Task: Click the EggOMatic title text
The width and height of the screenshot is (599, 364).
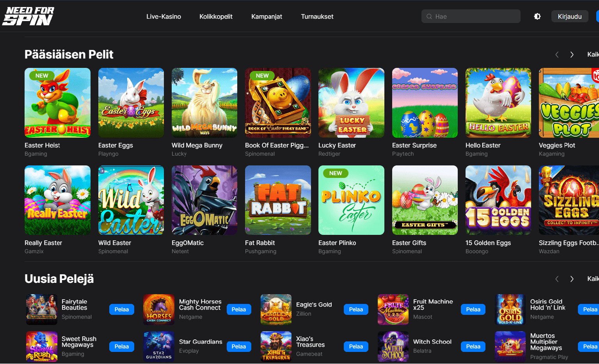Action: [188, 243]
